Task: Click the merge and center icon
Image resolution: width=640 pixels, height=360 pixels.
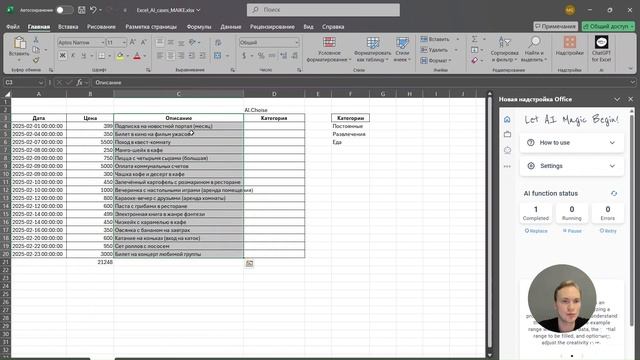Action: [x=218, y=56]
